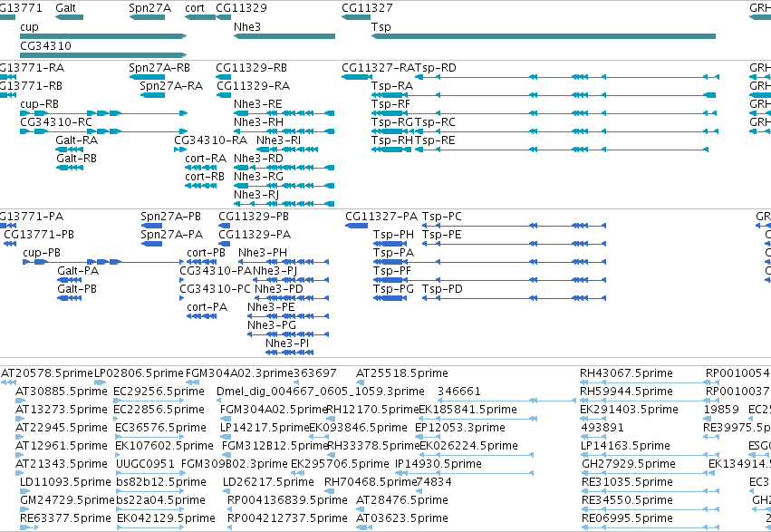Click the teal Nhe3 gene bar
Screen dimensions: 771x532
(284, 36)
